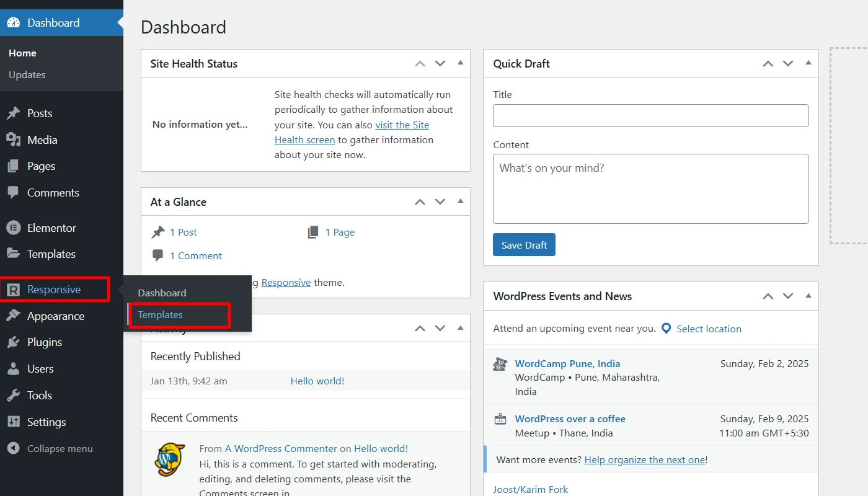Click the Templates folder icon in sidebar

pyautogui.click(x=13, y=254)
